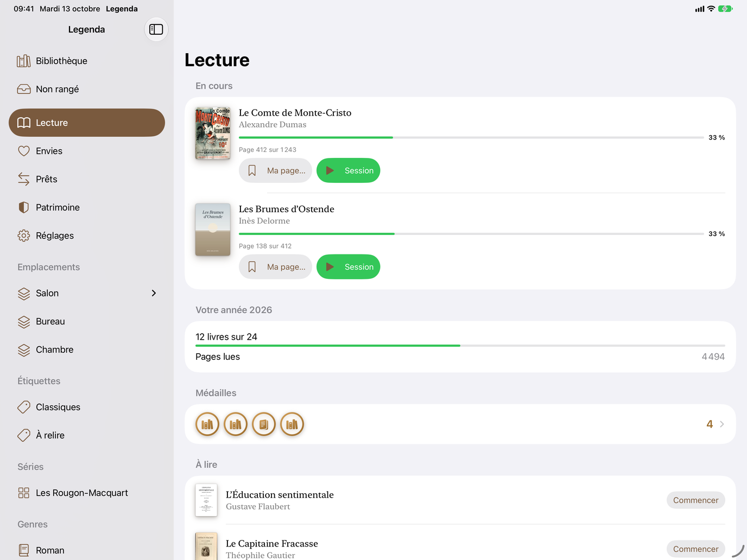Open the second medal badge

236,424
